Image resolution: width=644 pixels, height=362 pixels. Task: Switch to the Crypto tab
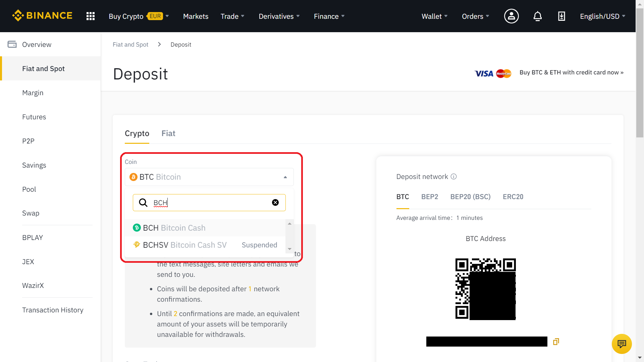(137, 133)
